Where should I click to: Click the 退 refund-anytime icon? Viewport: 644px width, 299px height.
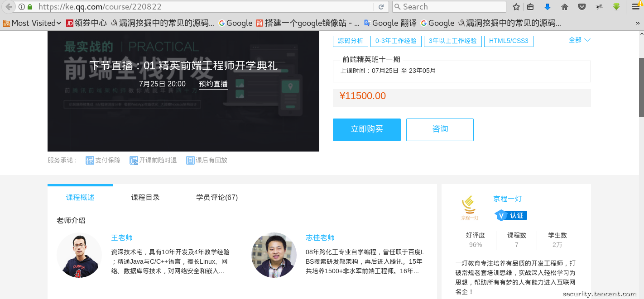tap(134, 160)
